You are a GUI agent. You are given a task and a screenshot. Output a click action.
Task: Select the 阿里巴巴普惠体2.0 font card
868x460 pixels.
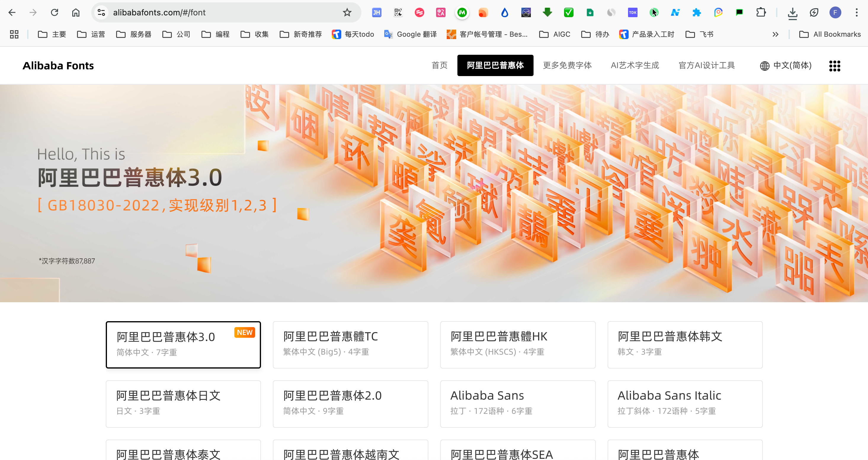(x=350, y=403)
